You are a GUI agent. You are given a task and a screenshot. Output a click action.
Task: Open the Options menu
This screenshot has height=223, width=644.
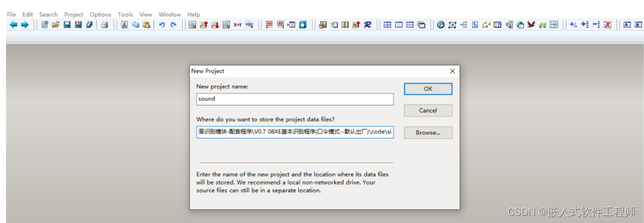coord(100,14)
